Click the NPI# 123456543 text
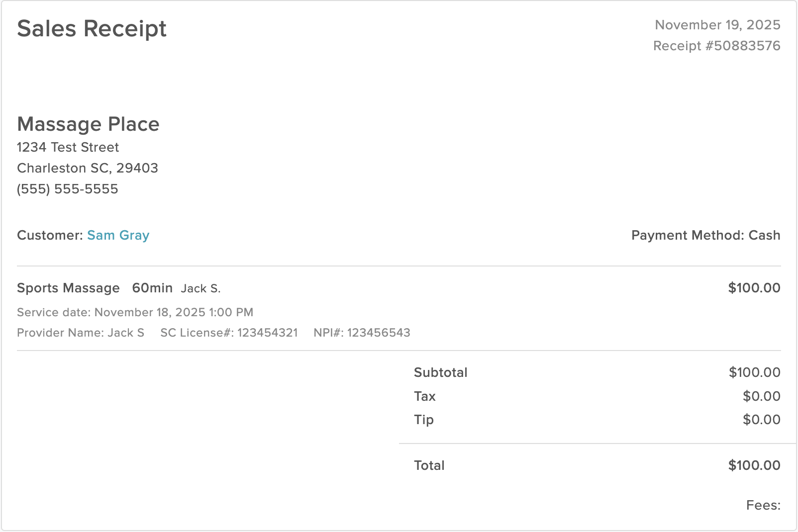The image size is (798, 532). [x=362, y=333]
